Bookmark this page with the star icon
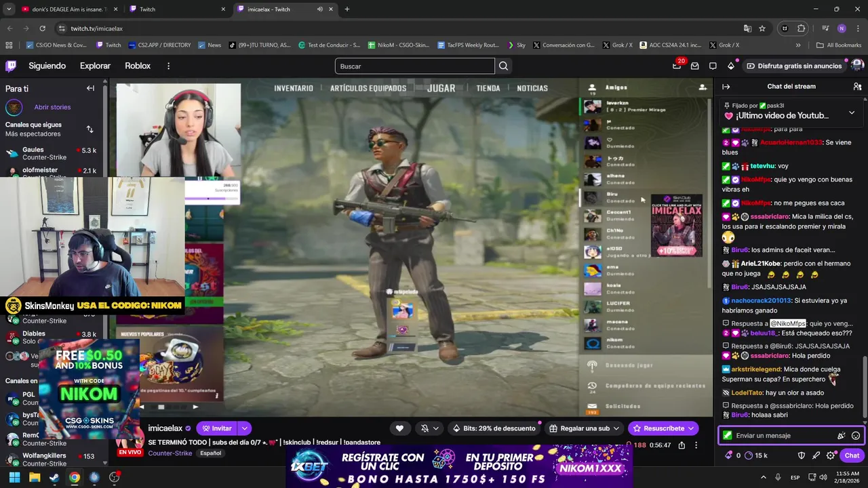Image resolution: width=868 pixels, height=488 pixels. click(x=762, y=28)
